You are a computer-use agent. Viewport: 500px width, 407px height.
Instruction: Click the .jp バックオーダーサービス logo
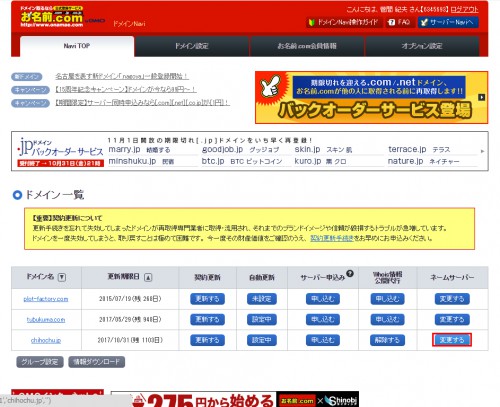(x=60, y=152)
